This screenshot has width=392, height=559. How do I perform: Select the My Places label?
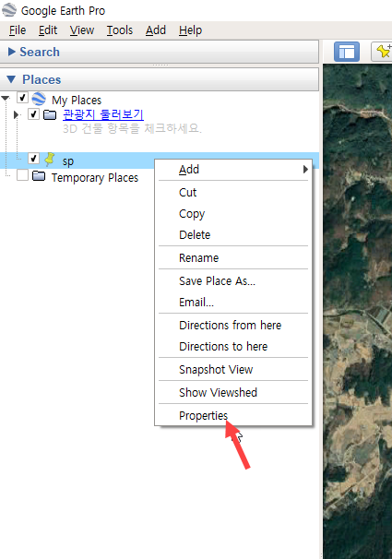coord(77,101)
